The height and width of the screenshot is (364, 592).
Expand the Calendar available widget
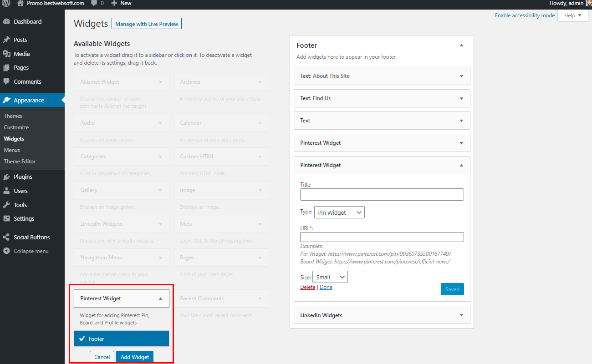[x=260, y=123]
